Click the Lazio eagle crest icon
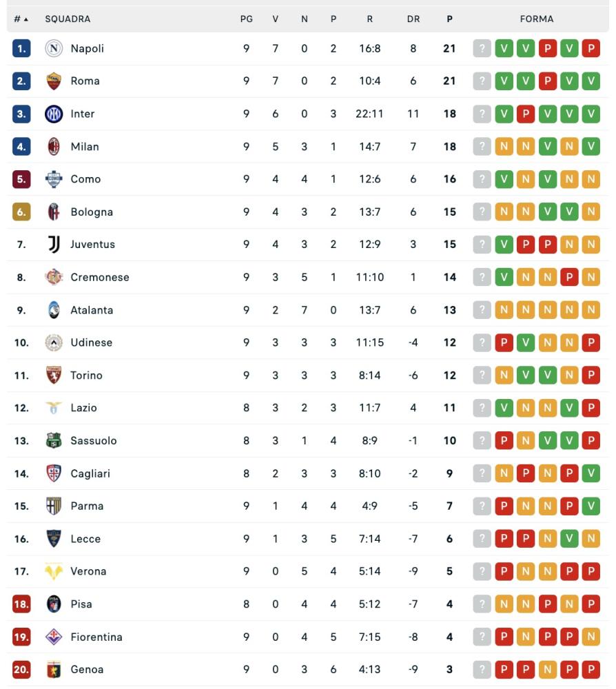The image size is (616, 689). click(54, 408)
